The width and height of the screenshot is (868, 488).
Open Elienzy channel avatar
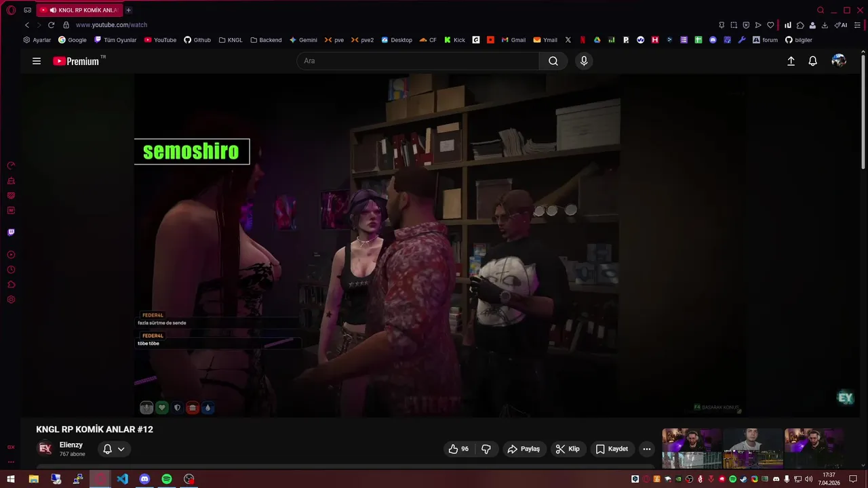click(x=45, y=448)
